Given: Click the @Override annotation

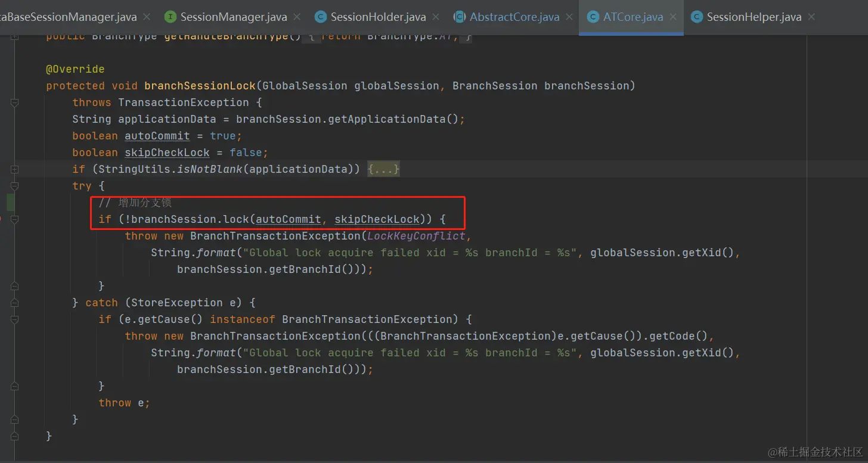Looking at the screenshot, I should [x=75, y=69].
